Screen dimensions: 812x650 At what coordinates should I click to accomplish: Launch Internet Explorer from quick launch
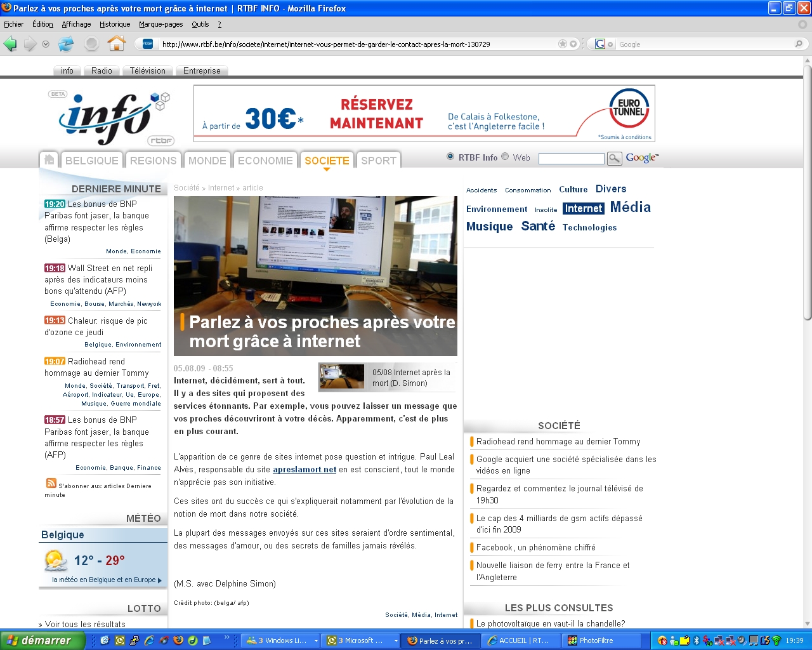point(149,640)
